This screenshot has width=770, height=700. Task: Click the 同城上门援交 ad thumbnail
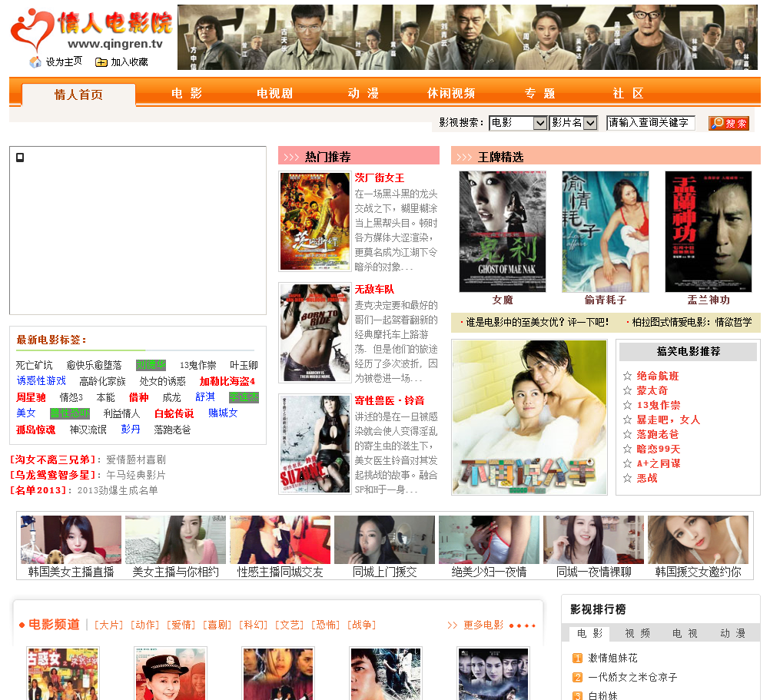pos(384,539)
